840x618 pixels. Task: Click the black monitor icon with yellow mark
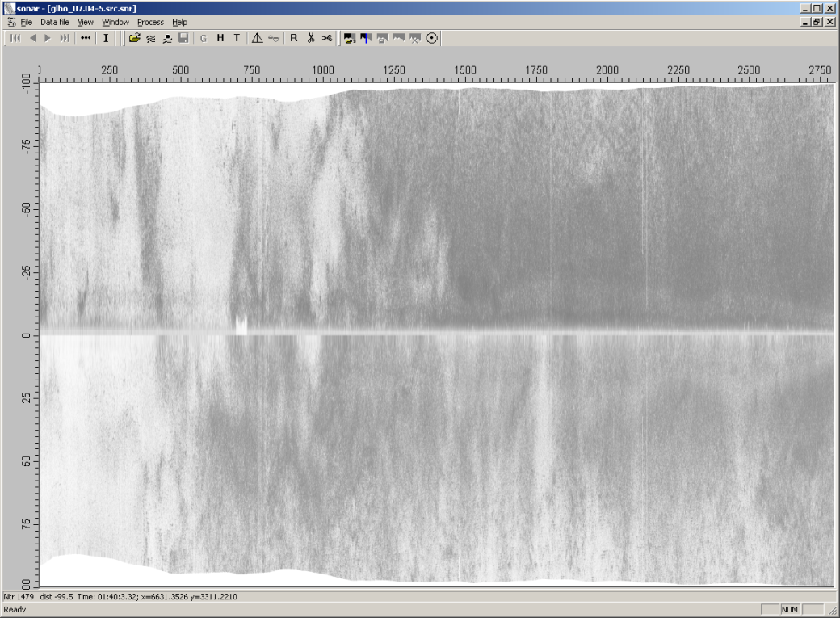point(350,38)
